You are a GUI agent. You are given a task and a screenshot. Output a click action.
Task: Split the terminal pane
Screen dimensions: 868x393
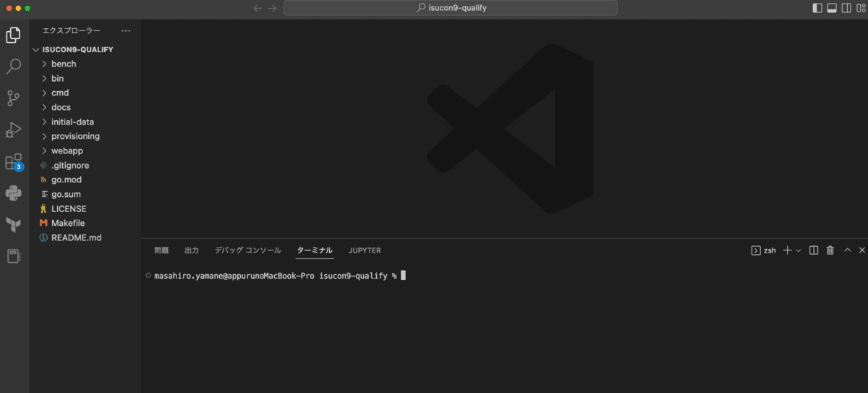[814, 250]
